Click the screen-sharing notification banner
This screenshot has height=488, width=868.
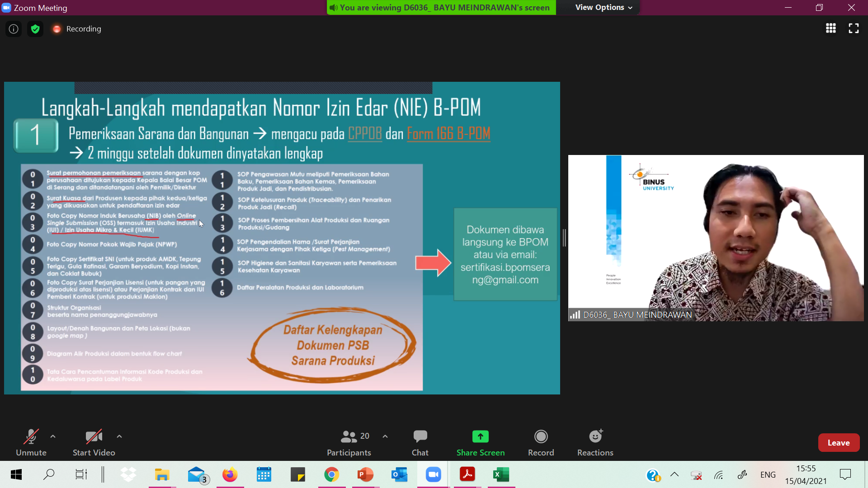(x=441, y=7)
